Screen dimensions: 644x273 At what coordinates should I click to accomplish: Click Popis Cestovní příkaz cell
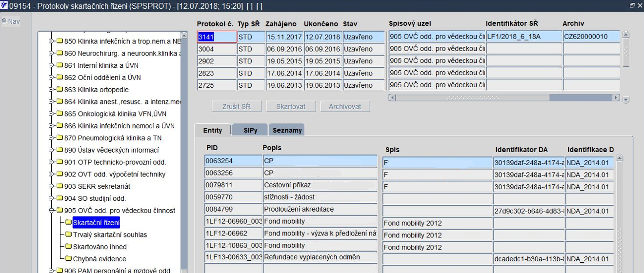[320, 185]
